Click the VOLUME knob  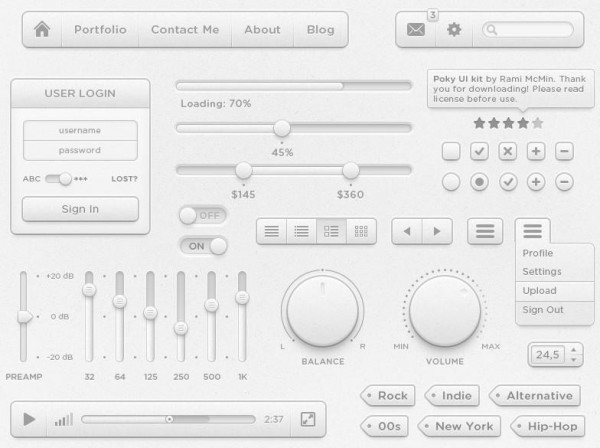445,310
